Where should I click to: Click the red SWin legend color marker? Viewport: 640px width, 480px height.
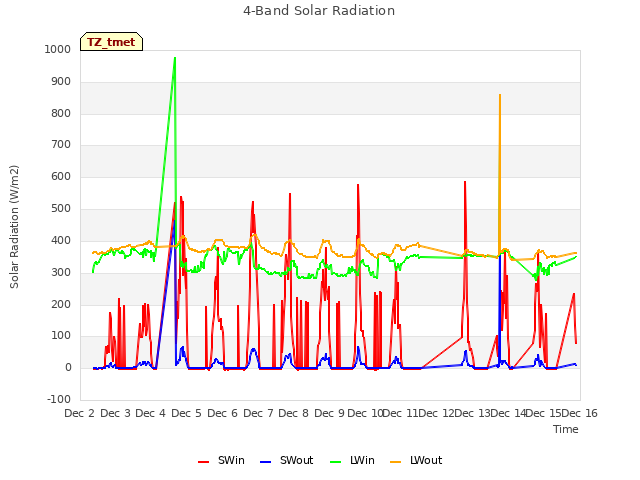point(203,462)
